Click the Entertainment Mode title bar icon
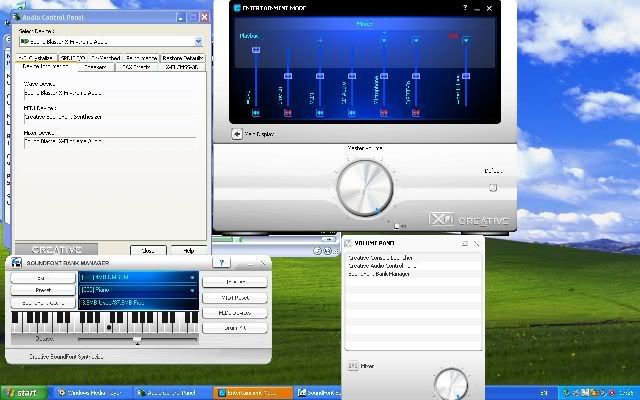Screen dimensions: 640x400 [237, 8]
